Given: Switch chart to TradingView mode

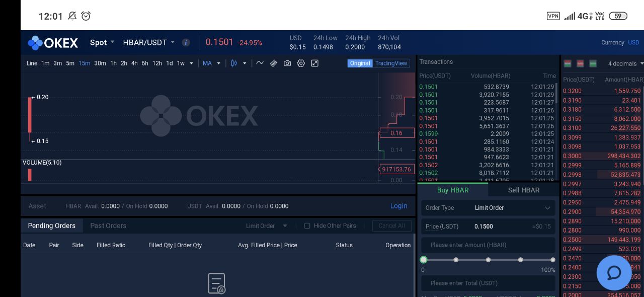Looking at the screenshot, I should (391, 63).
